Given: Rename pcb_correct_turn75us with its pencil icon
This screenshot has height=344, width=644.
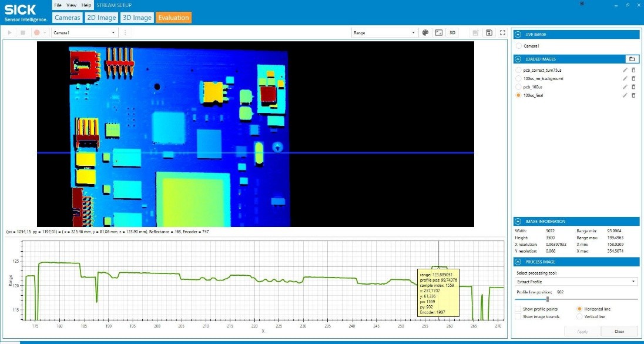Looking at the screenshot, I should tap(625, 70).
